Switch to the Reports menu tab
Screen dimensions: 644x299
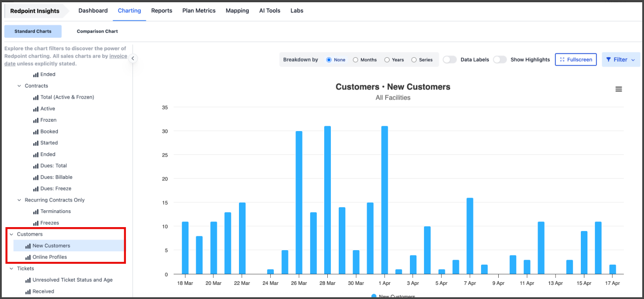[162, 11]
